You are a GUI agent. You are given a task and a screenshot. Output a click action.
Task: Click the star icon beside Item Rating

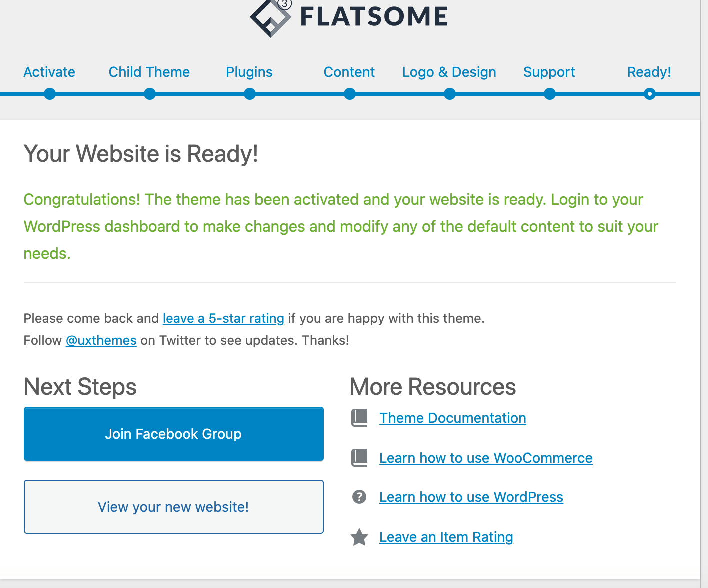pyautogui.click(x=359, y=537)
